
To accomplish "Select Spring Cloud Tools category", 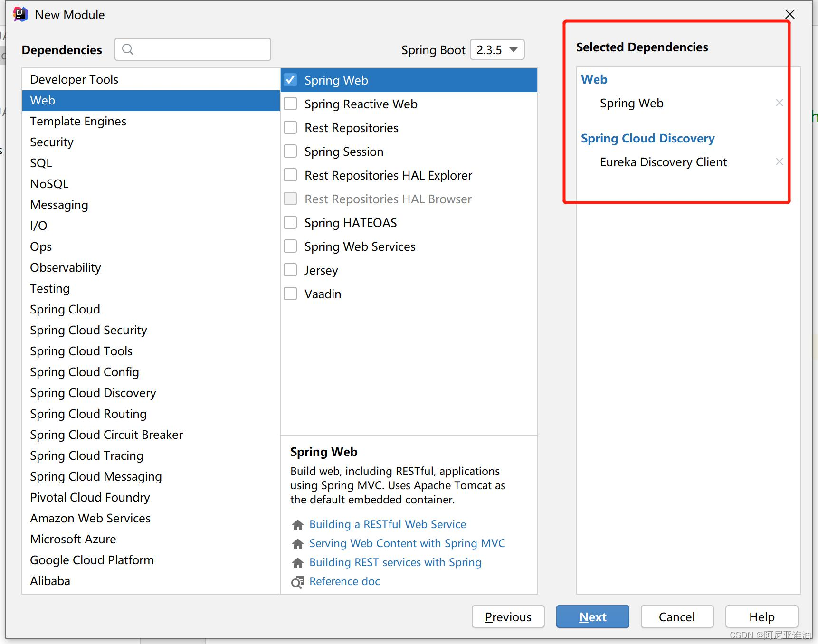I will tap(151, 351).
